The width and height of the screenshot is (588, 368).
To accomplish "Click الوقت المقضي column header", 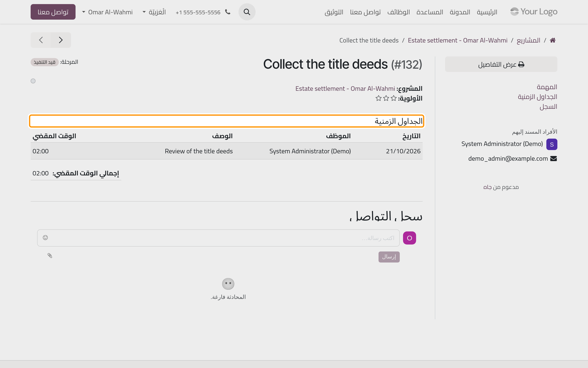I will pos(54,136).
